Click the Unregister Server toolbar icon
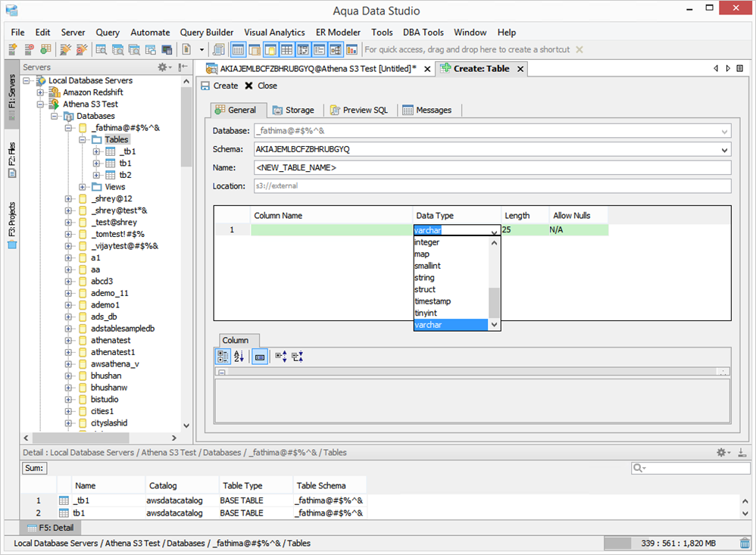The image size is (756, 555). [x=29, y=49]
